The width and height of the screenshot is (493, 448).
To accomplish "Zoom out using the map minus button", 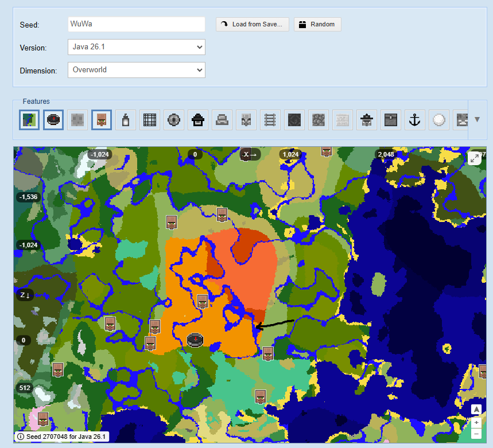I will (x=476, y=434).
